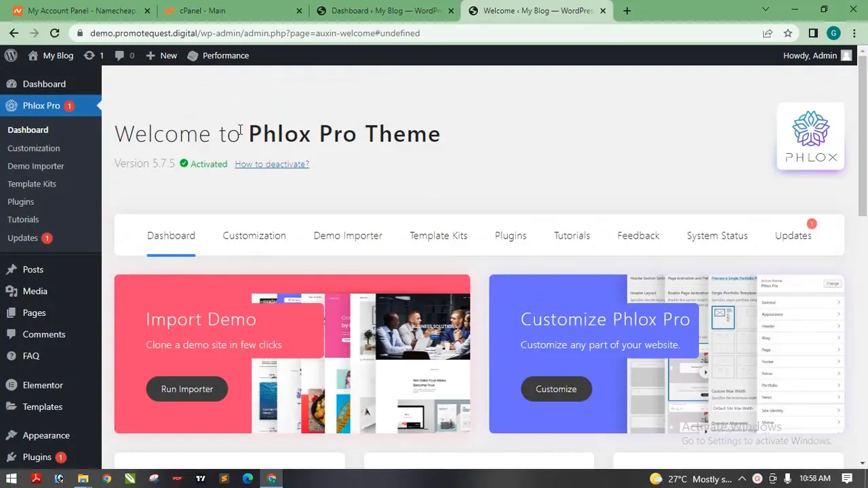Open the Chrome three-dot menu
The height and width of the screenshot is (488, 868).
(854, 33)
